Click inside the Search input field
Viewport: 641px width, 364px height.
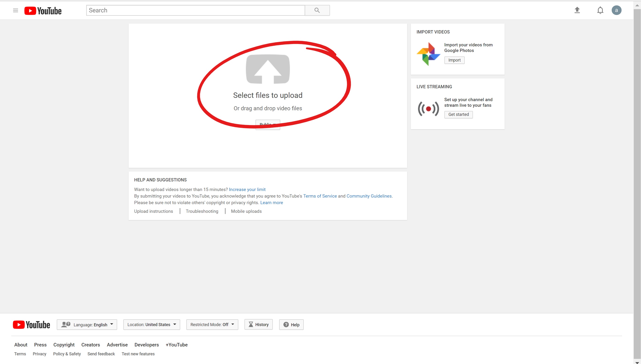click(195, 10)
